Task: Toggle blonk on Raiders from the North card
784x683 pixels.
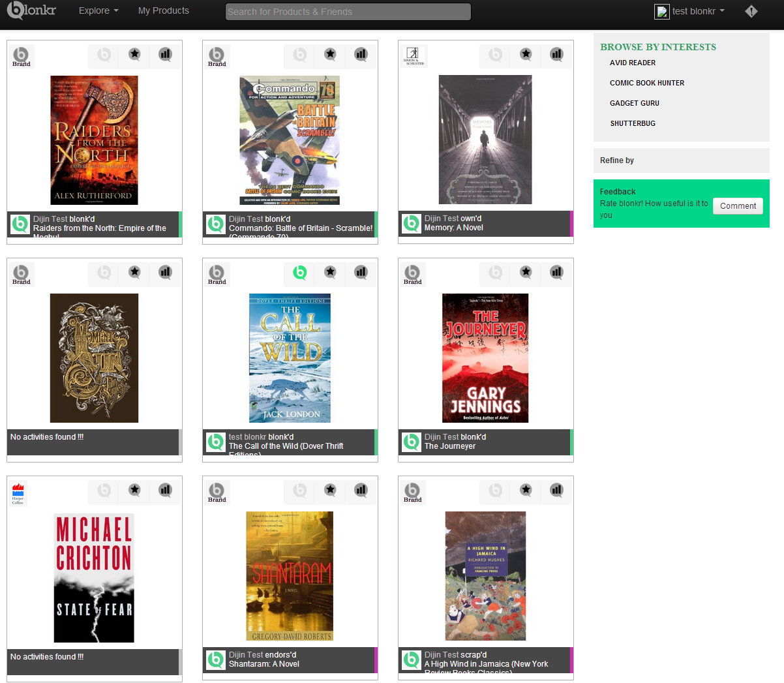Action: click(x=104, y=54)
